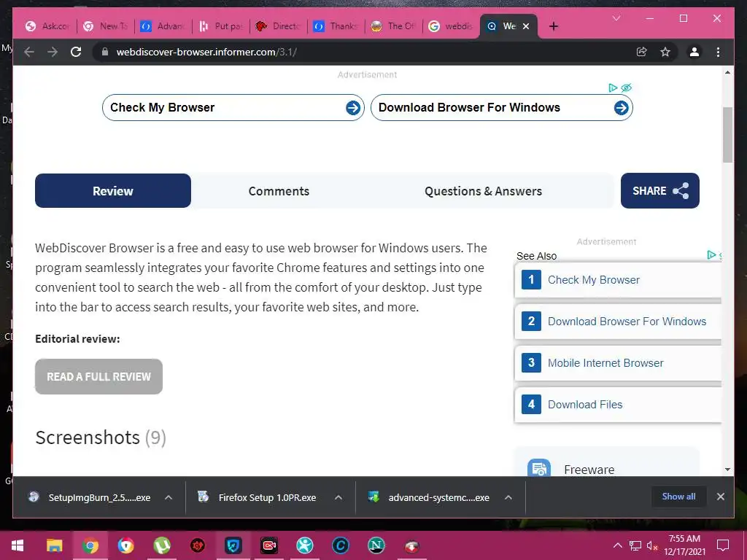Select the Comments tab
The width and height of the screenshot is (747, 560).
pyautogui.click(x=279, y=191)
